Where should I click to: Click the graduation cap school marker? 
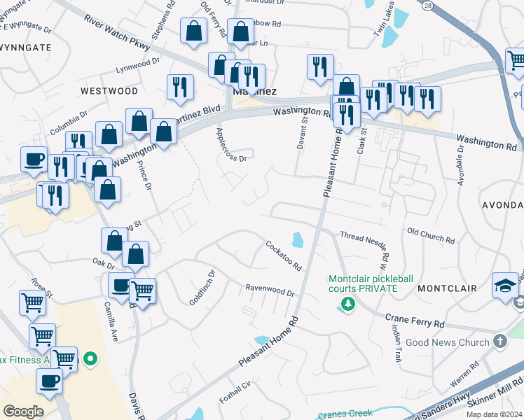[505, 286]
